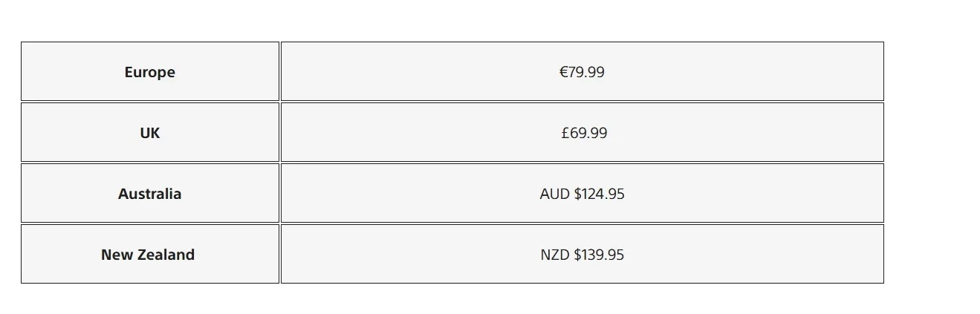The width and height of the screenshot is (980, 314).
Task: Click the word Zealand in the table
Action: pyautogui.click(x=166, y=255)
